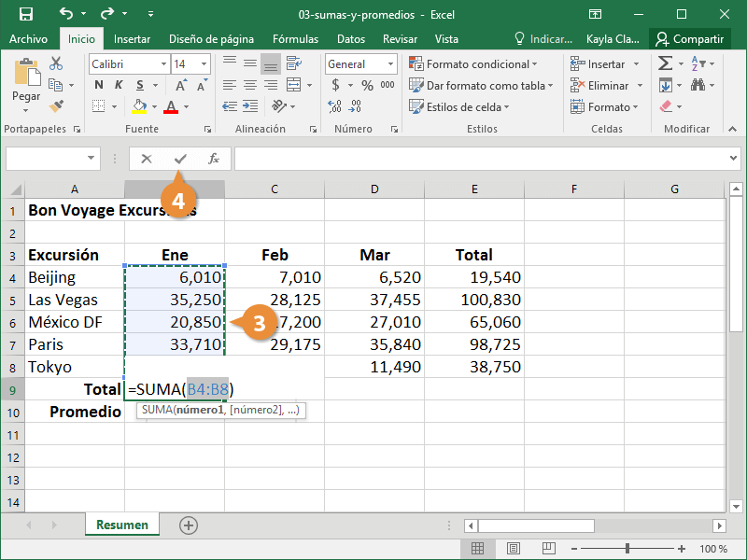
Task: Click the add new sheet plus button
Action: 189,525
